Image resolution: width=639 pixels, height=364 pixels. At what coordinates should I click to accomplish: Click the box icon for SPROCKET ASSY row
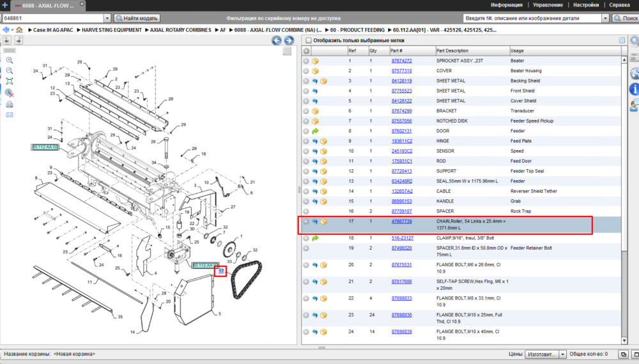click(315, 61)
